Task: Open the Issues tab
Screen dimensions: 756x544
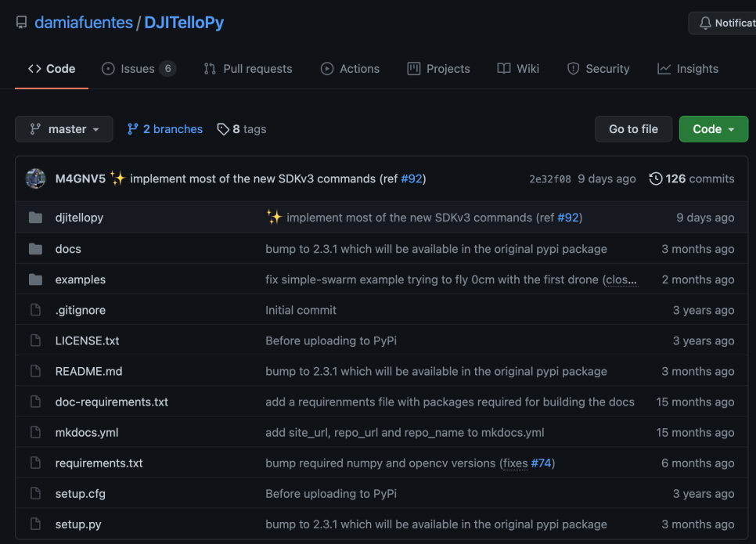Action: (139, 69)
